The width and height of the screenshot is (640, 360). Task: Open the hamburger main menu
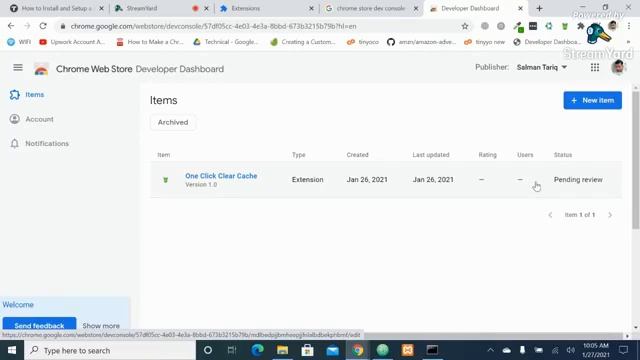tap(18, 67)
